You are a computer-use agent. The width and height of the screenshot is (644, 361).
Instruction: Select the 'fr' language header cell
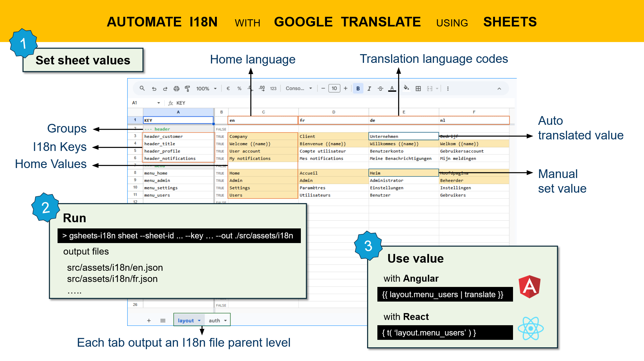(x=334, y=120)
